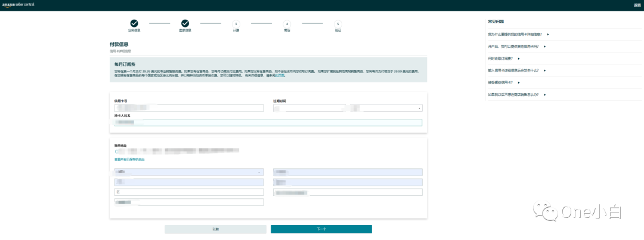Viewport: 644px width, 240px height.
Task: Click the completed 业务信息 step checkmark
Action: pyautogui.click(x=134, y=23)
